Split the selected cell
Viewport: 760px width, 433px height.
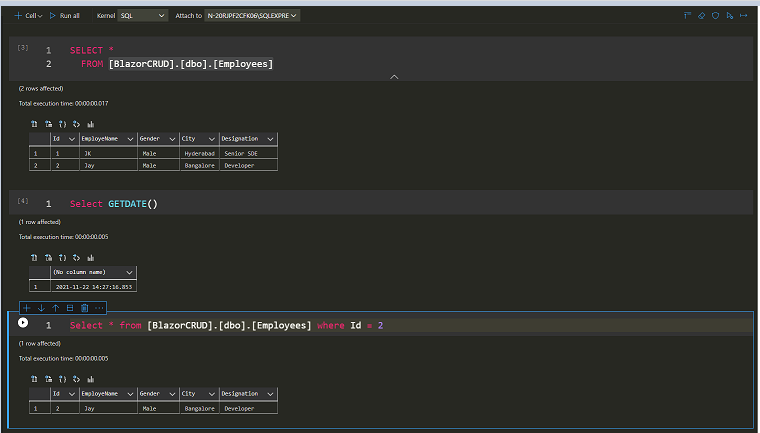pyautogui.click(x=70, y=308)
